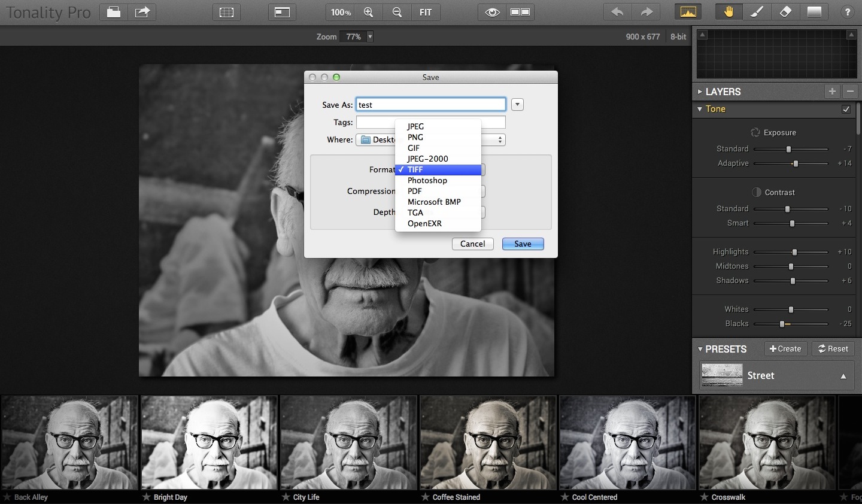
Task: Click the Reset preset button
Action: 833,349
